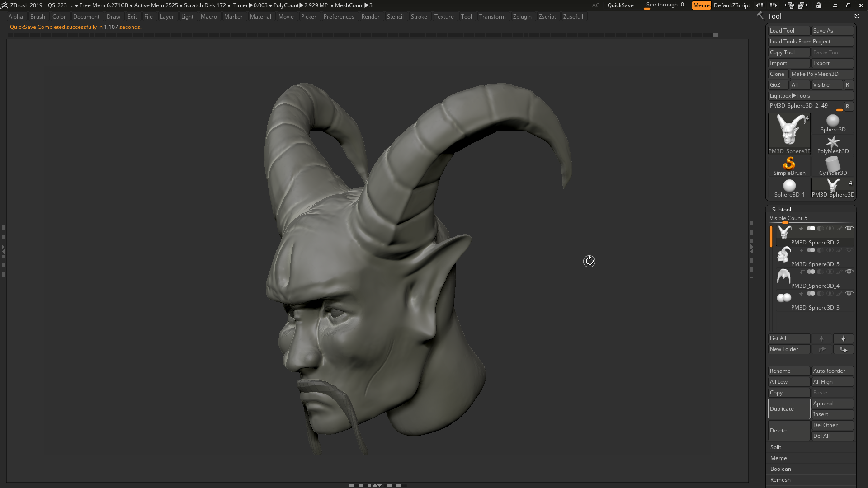Expand the Boolean section
868x488 pixels.
(x=781, y=469)
